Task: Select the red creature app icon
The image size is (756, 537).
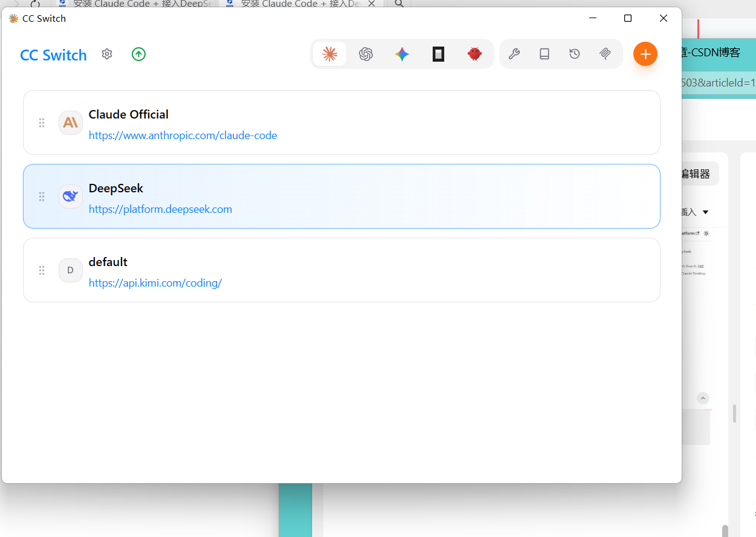Action: (475, 54)
